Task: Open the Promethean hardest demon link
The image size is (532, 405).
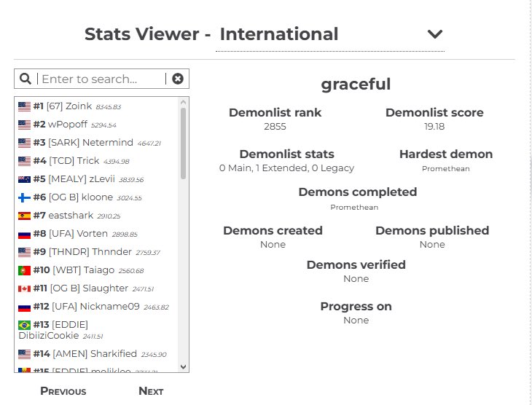Action: pyautogui.click(x=445, y=168)
